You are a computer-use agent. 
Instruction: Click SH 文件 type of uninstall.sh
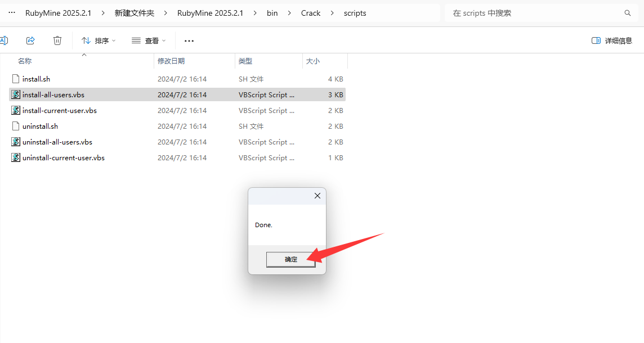(251, 127)
